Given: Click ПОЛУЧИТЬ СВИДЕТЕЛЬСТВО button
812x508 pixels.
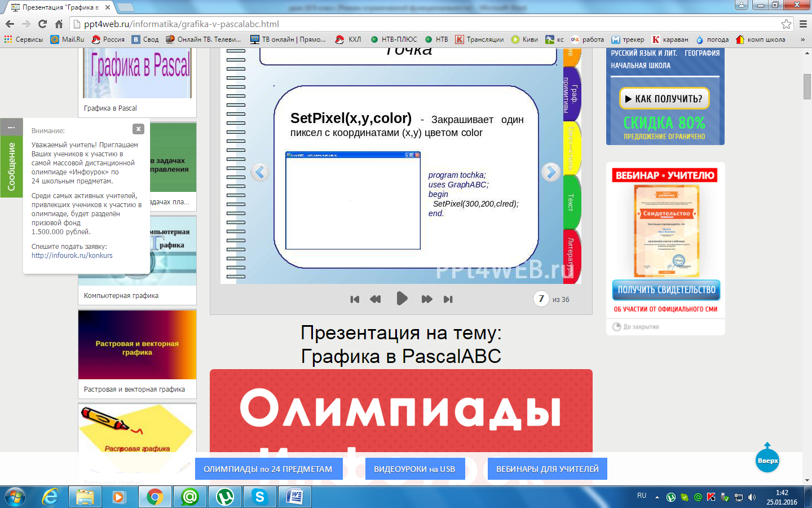Looking at the screenshot, I should click(x=666, y=290).
